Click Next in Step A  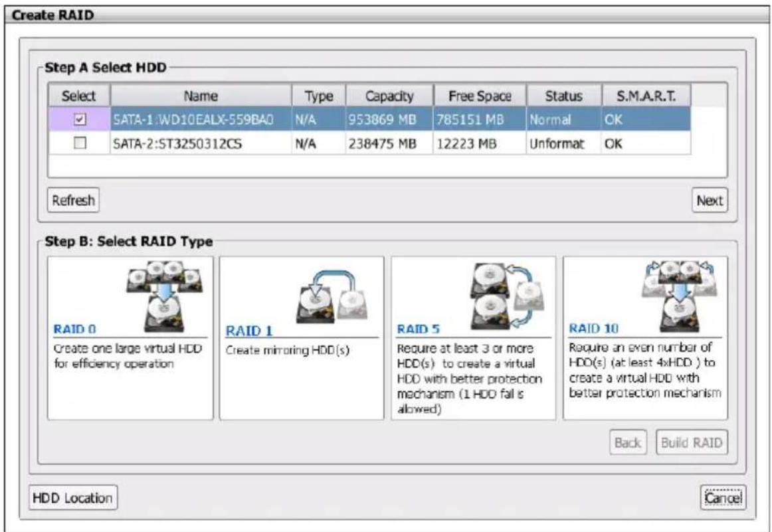click(710, 201)
